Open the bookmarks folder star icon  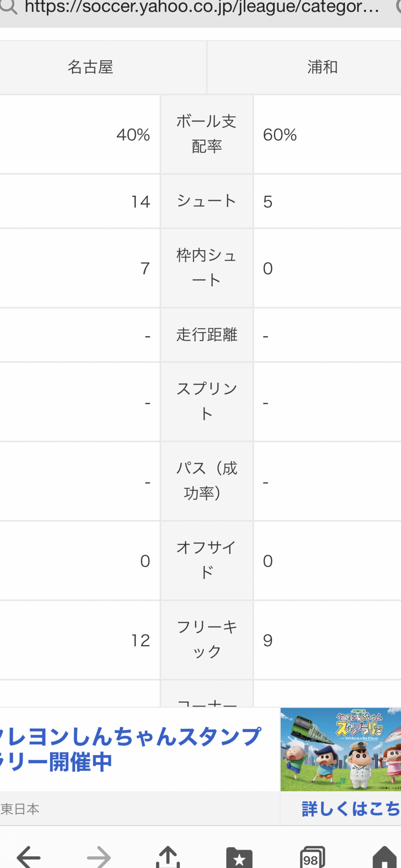tap(239, 857)
